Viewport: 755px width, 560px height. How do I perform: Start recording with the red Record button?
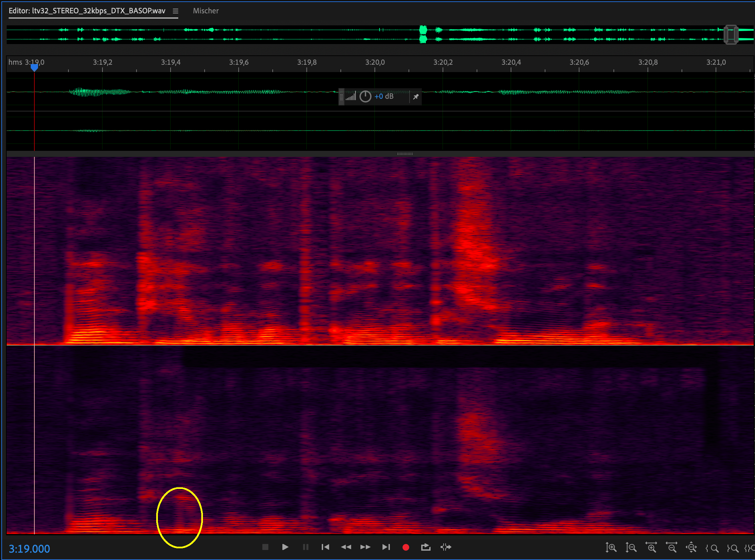pyautogui.click(x=406, y=547)
